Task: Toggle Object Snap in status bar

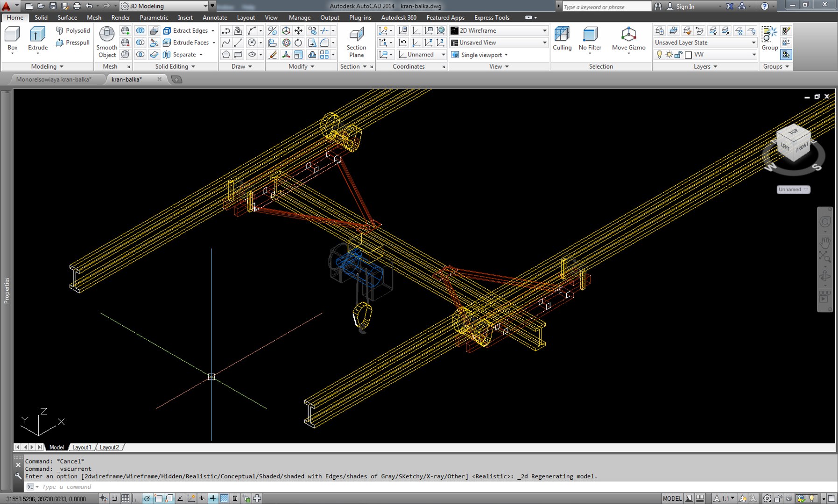Action: 158,498
